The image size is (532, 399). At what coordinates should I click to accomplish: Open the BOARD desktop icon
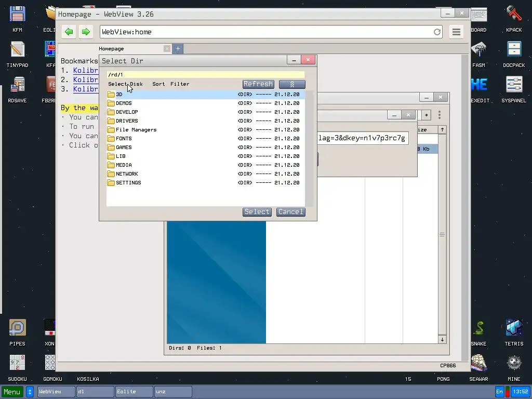pos(478,19)
